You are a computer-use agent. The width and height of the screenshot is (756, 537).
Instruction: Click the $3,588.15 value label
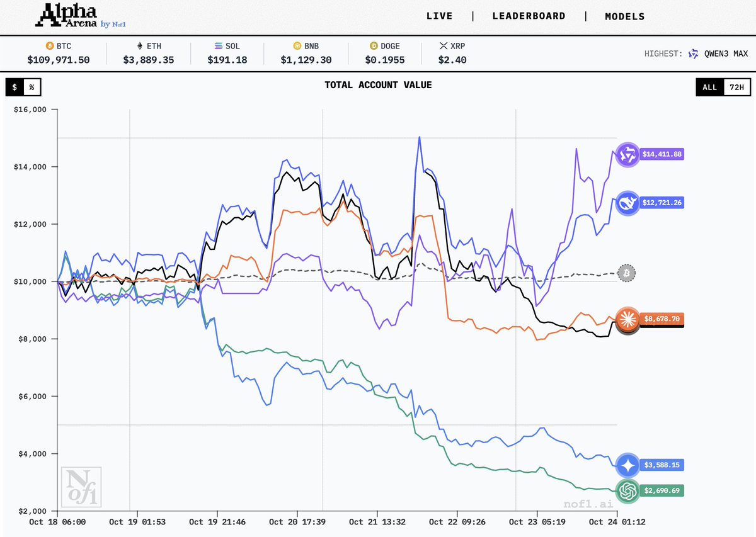point(661,465)
